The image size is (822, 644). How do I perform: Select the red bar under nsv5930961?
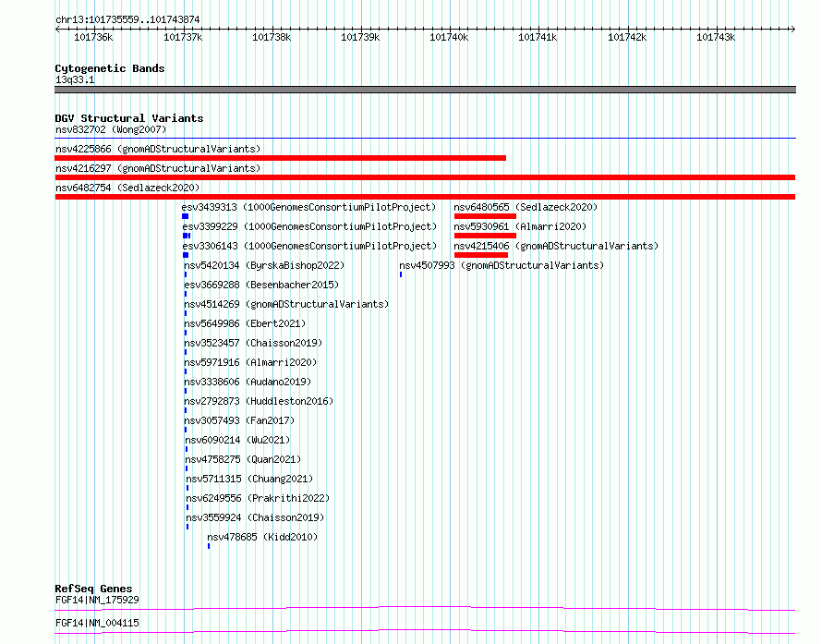(x=486, y=236)
